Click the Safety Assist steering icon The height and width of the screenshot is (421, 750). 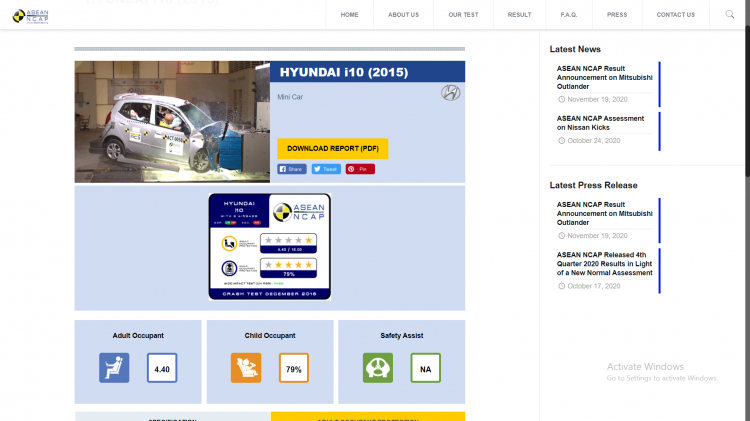click(378, 368)
